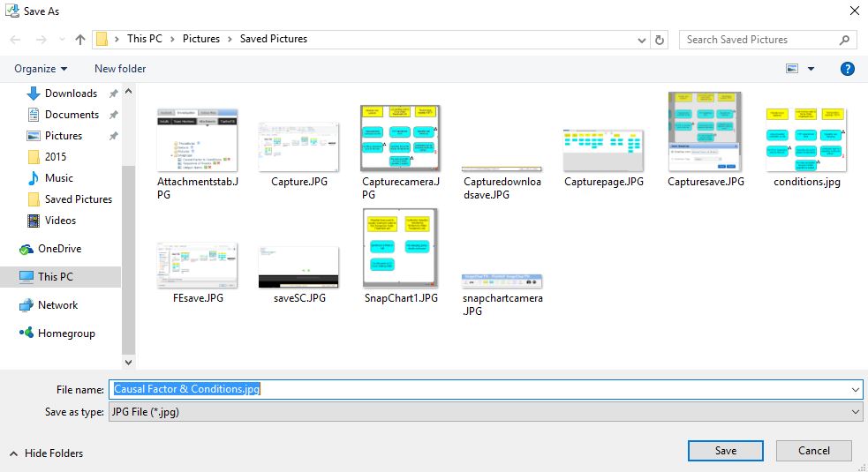Click Pictures in the address breadcrumb

(200, 39)
